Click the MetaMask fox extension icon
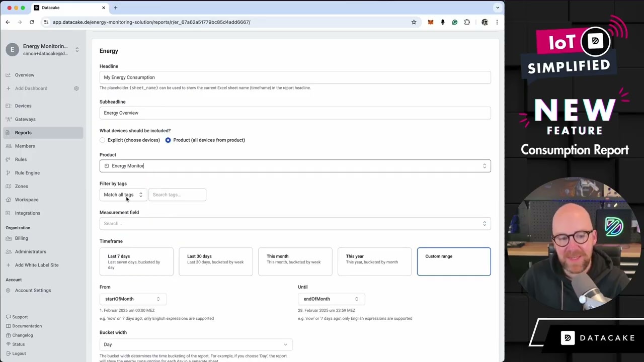Image resolution: width=644 pixels, height=362 pixels. point(431,22)
